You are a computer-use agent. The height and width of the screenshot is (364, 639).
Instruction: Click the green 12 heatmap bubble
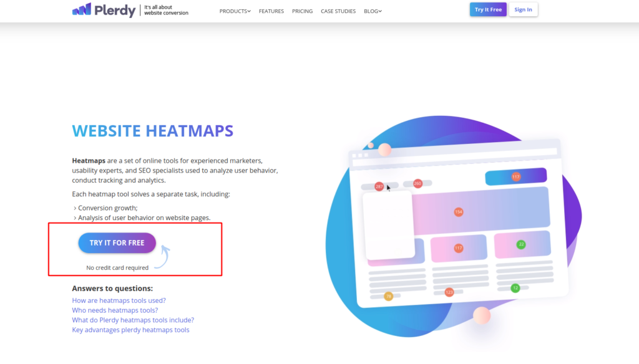(515, 288)
